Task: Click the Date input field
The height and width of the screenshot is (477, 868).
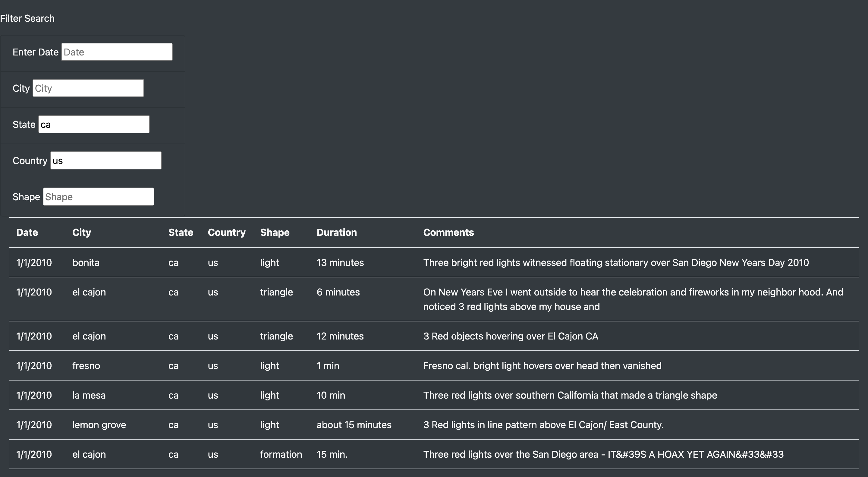Action: coord(116,52)
